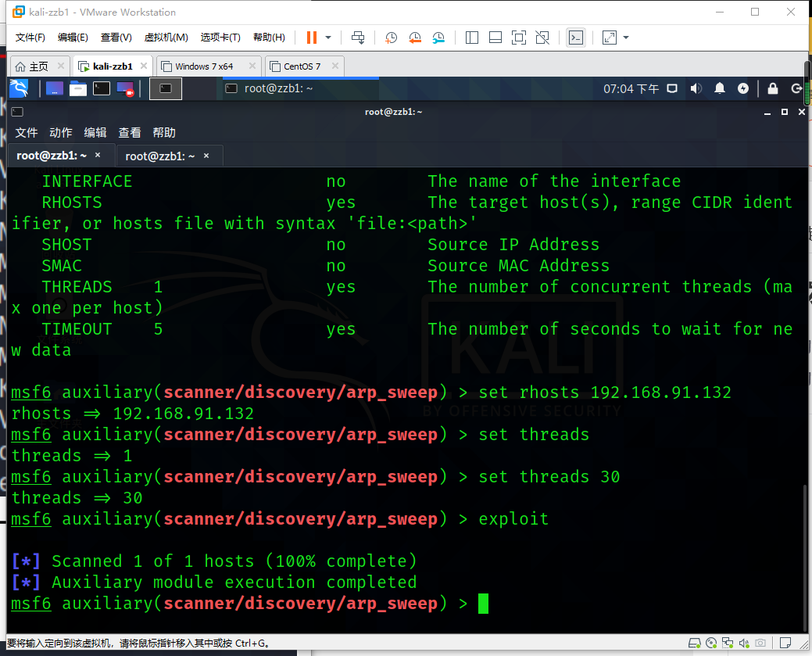Open the Kali applications menu on the panel
812x656 pixels.
[x=20, y=88]
